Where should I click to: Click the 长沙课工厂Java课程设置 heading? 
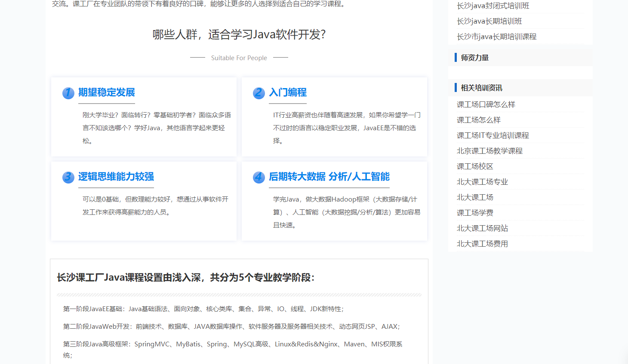(x=186, y=278)
